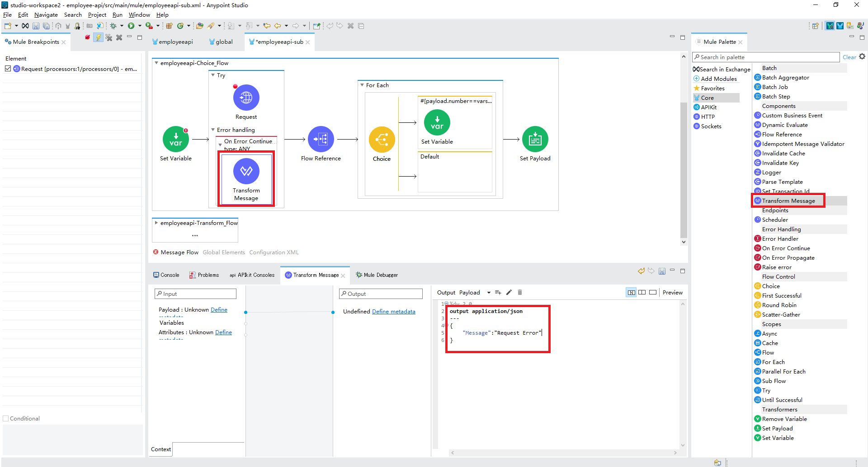Open the Output Payload dropdown arrow
The image size is (868, 467).
tap(489, 293)
